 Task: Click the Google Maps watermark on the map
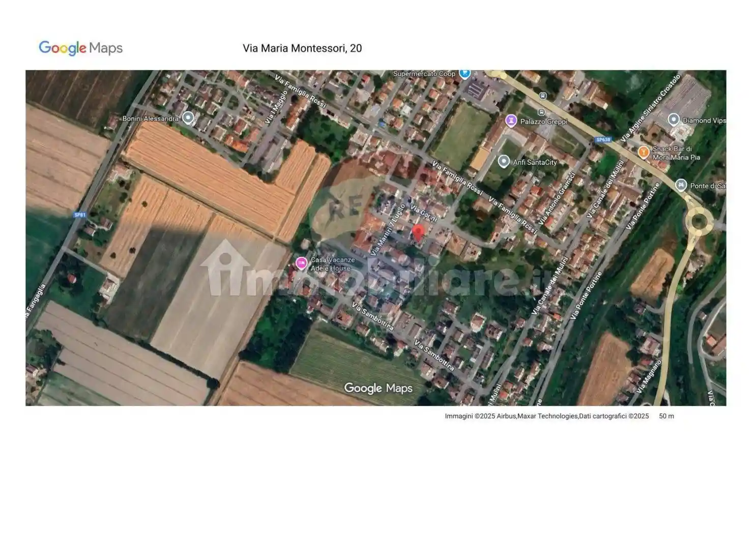coord(379,388)
